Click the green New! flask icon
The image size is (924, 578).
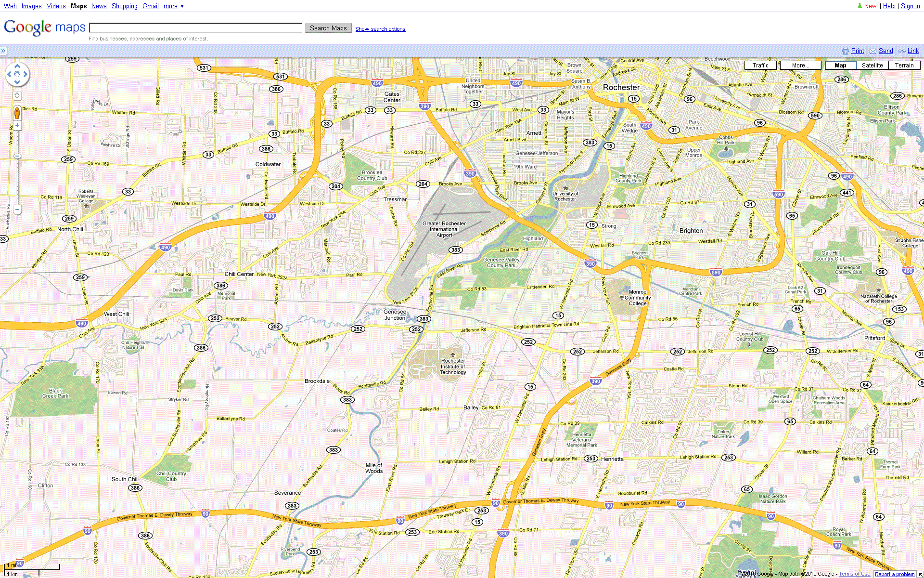point(860,6)
